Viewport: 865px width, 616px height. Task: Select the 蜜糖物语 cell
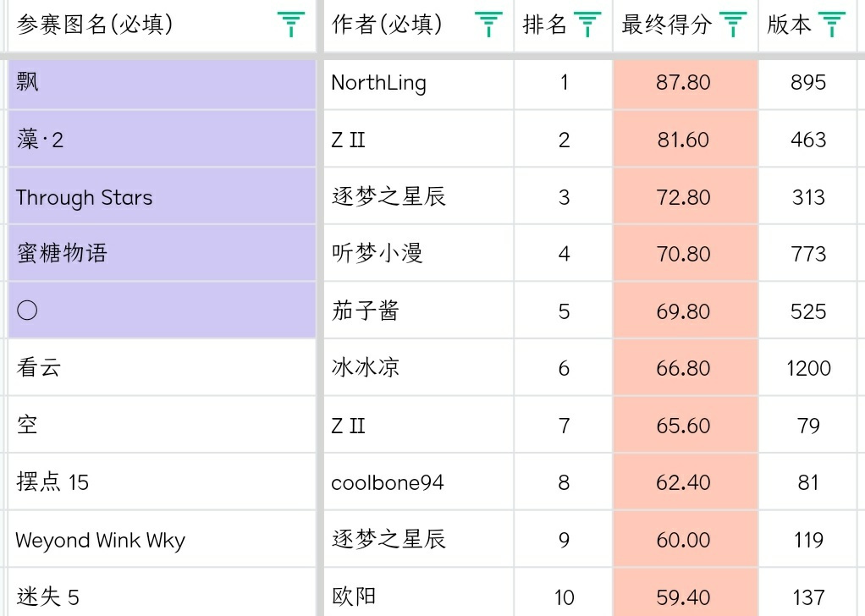coord(162,254)
